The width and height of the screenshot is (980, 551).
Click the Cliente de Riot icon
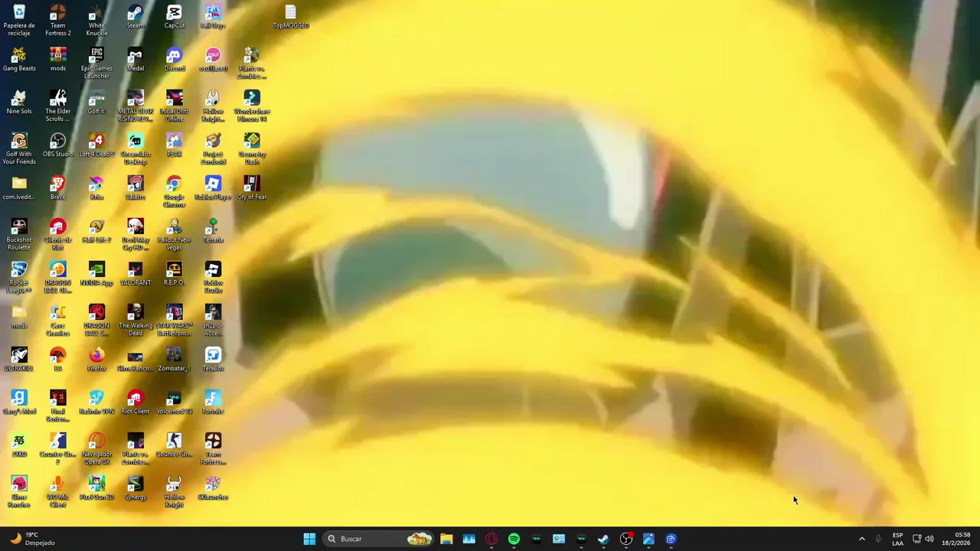[x=58, y=234]
